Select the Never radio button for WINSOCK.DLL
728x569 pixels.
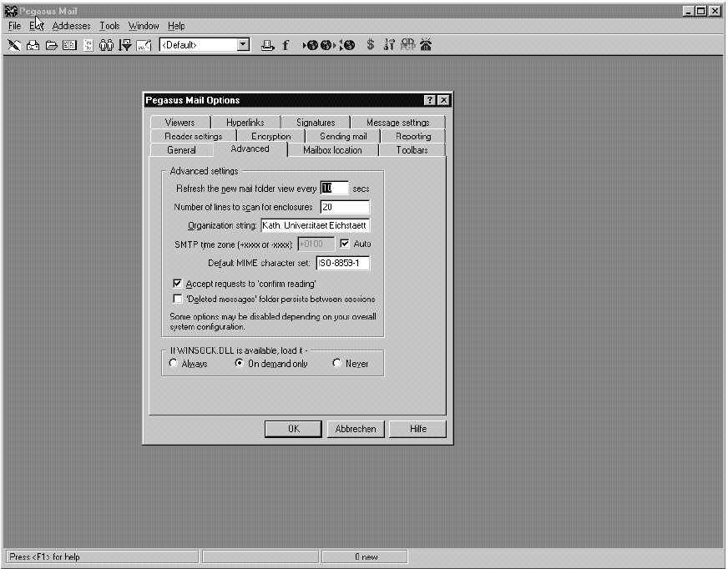[336, 364]
